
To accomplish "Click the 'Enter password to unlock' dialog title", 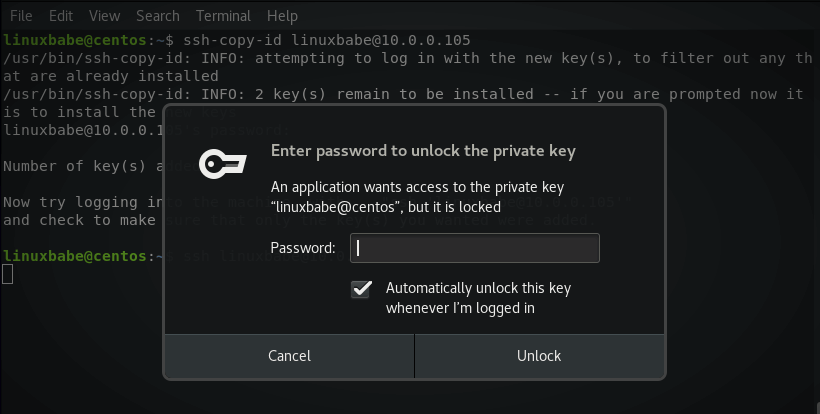I will tap(423, 151).
